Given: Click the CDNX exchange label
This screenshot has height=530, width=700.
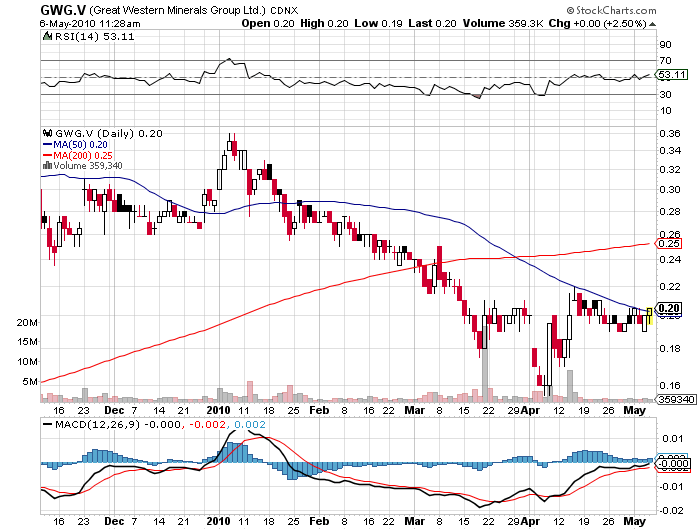Looking at the screenshot, I should [x=284, y=11].
